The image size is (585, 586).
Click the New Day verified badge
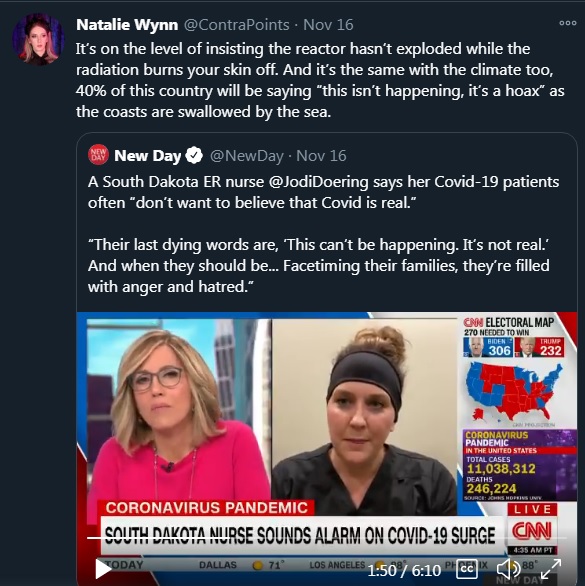click(194, 155)
